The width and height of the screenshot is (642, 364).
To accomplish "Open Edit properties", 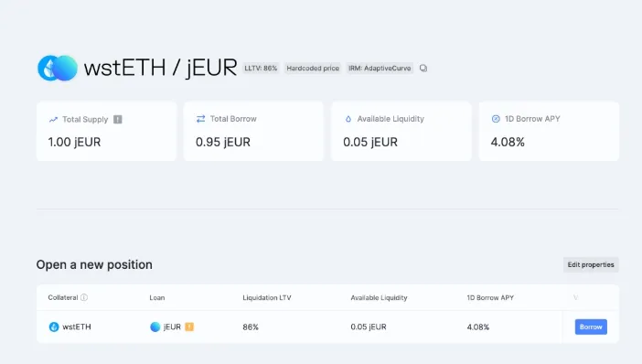I will pos(591,264).
